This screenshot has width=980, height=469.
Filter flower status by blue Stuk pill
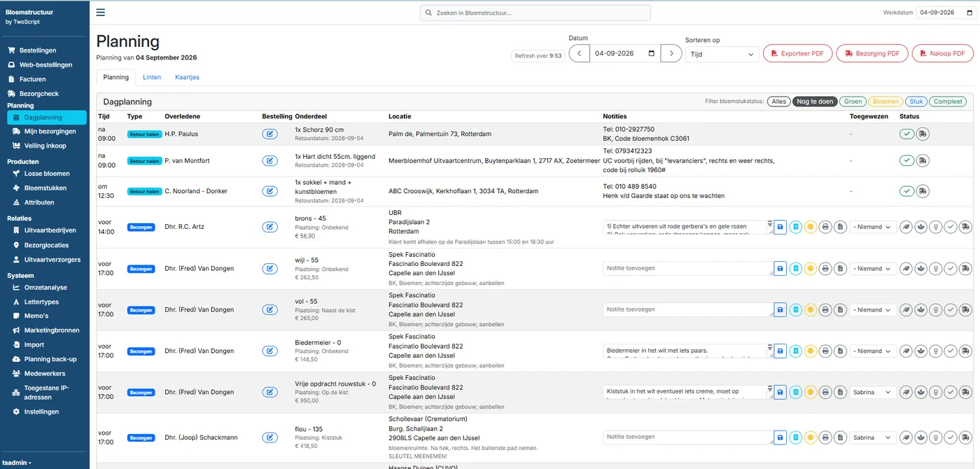tap(916, 101)
